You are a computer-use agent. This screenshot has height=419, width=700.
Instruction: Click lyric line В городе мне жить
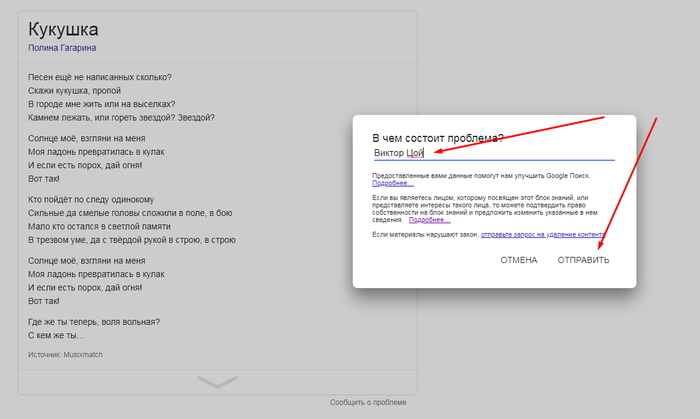pyautogui.click(x=101, y=103)
